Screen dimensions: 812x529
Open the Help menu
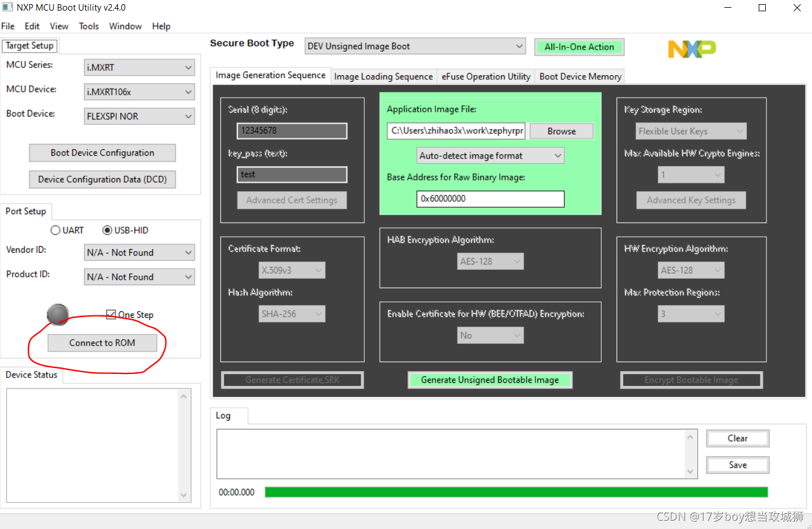[161, 26]
